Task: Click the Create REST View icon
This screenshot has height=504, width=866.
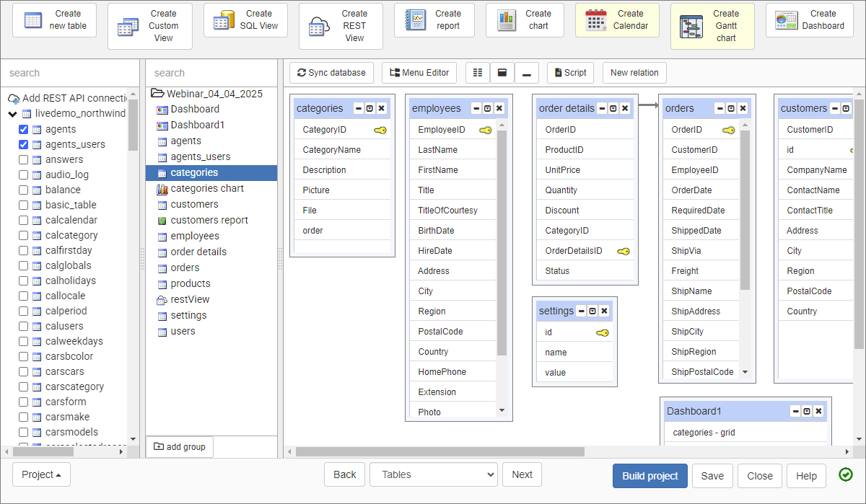Action: pos(318,26)
